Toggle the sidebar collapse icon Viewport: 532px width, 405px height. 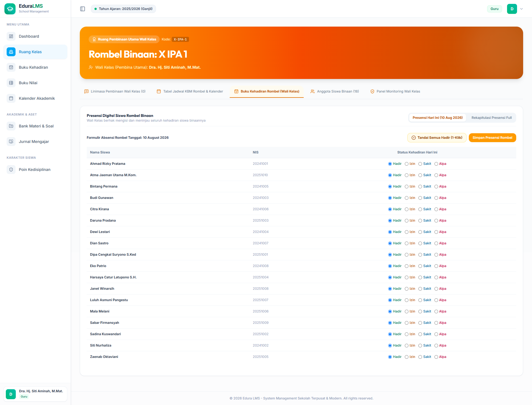tap(83, 9)
